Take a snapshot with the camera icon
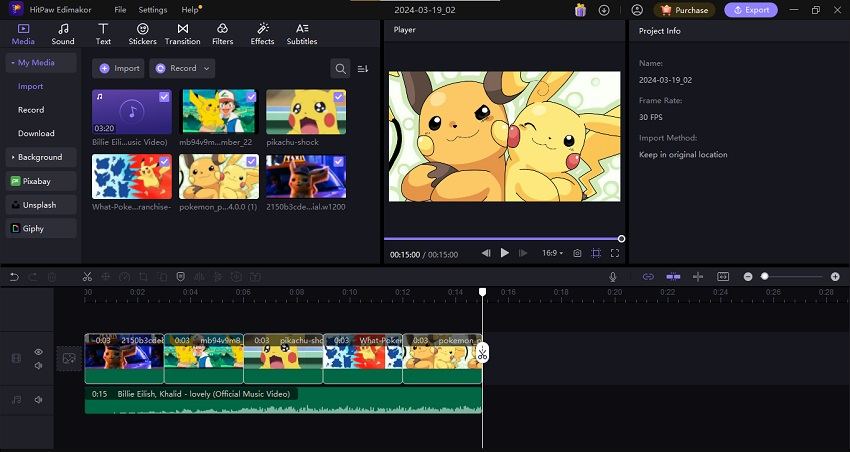Image resolution: width=850 pixels, height=452 pixels. click(x=577, y=253)
